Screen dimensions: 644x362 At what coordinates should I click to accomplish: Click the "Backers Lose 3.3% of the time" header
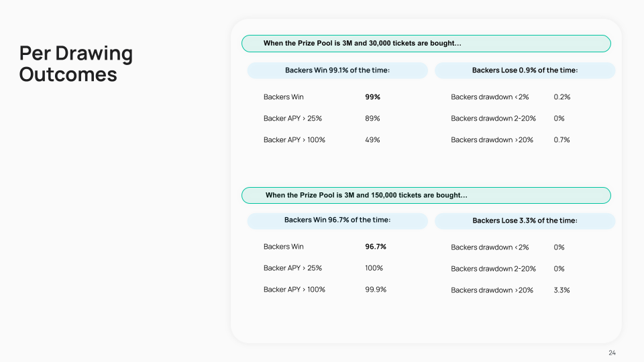(x=525, y=221)
